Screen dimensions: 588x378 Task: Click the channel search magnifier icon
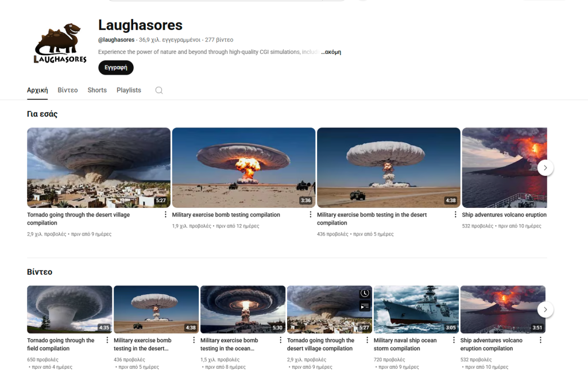(x=159, y=90)
